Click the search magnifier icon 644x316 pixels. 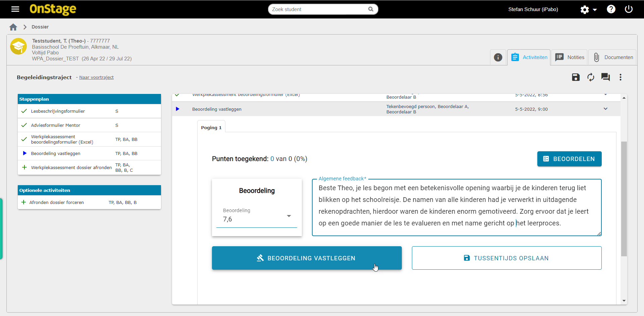[371, 9]
